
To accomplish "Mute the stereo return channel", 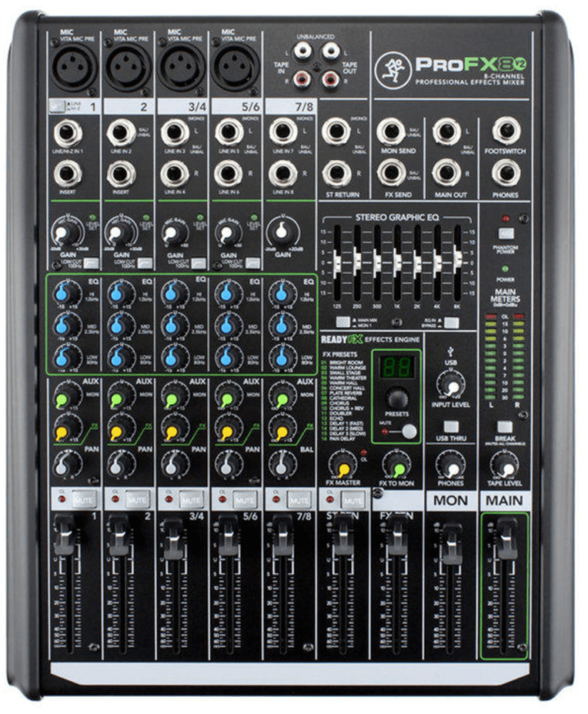I will pyautogui.click(x=353, y=500).
